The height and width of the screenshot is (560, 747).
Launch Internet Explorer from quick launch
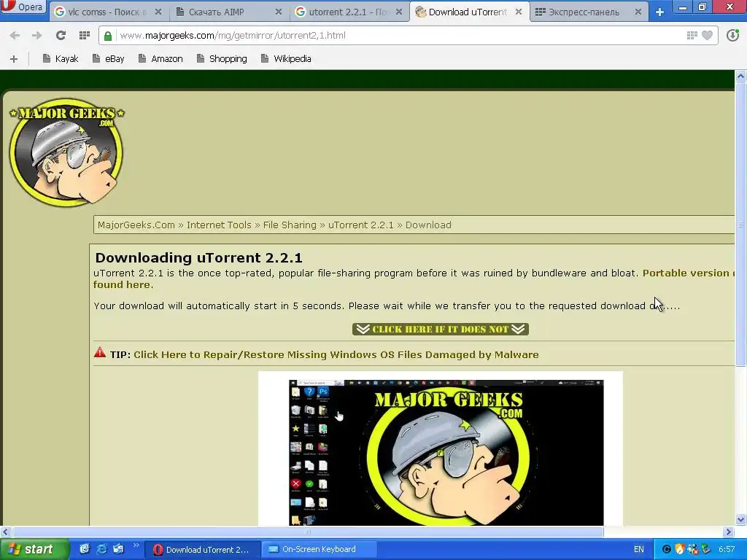101,549
